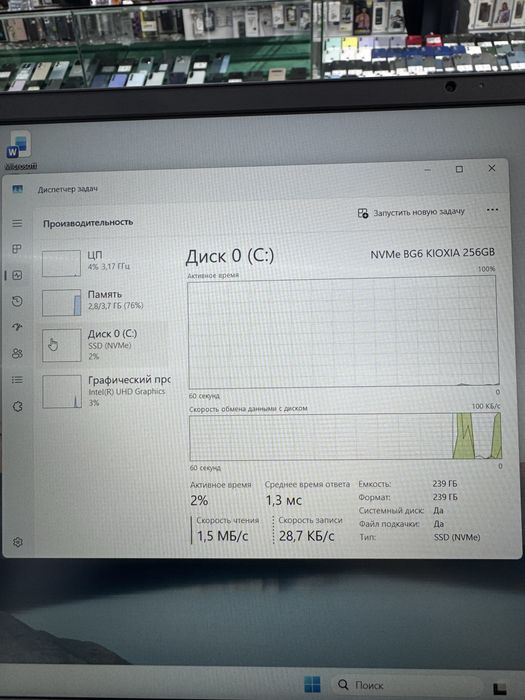Image resolution: width=525 pixels, height=700 pixels.
Task: Click the CPU usage thumbnail graph
Action: 62,263
